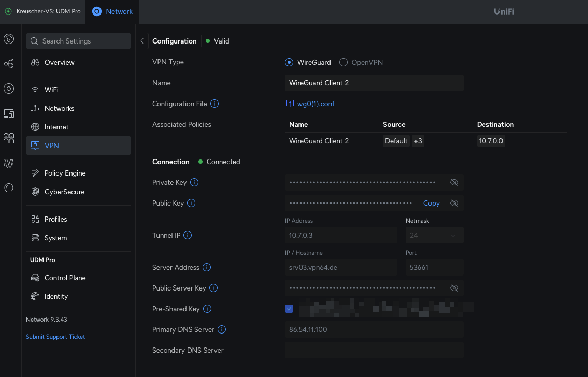
Task: Open the topology icon in the left rail
Action: pos(9,64)
